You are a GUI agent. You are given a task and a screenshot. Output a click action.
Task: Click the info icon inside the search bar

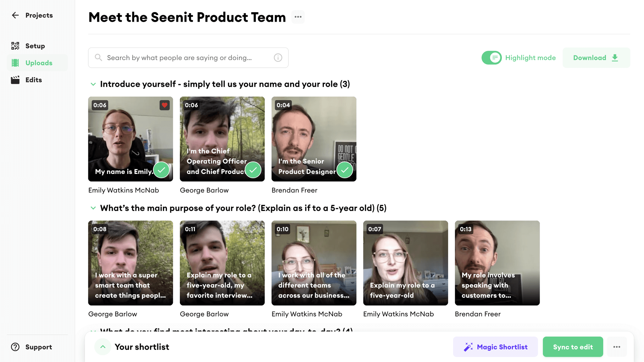click(278, 58)
